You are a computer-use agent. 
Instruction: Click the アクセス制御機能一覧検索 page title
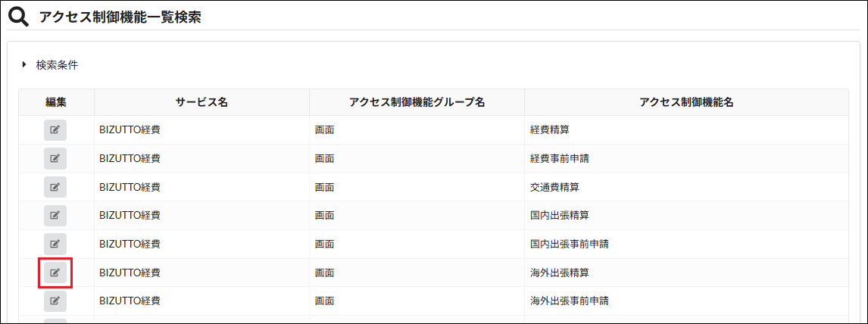click(x=120, y=17)
